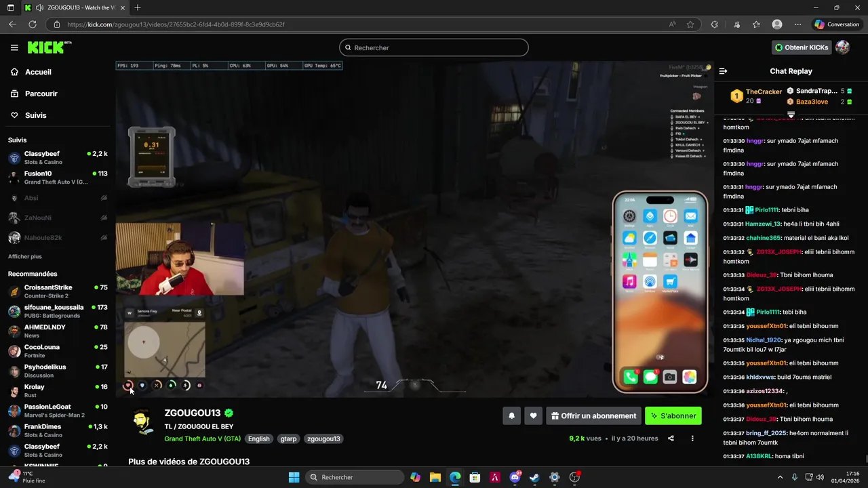Open Copilot Conversation button
868x488 pixels.
pyautogui.click(x=837, y=24)
